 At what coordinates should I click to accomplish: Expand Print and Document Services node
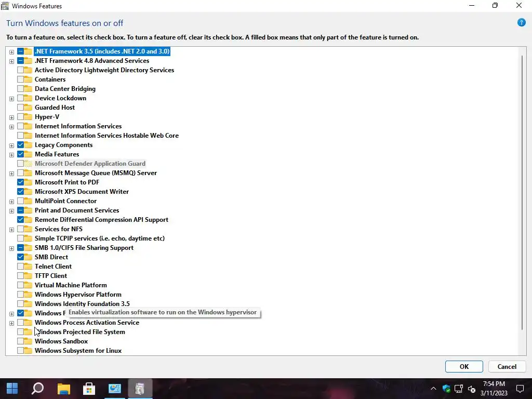(x=11, y=211)
